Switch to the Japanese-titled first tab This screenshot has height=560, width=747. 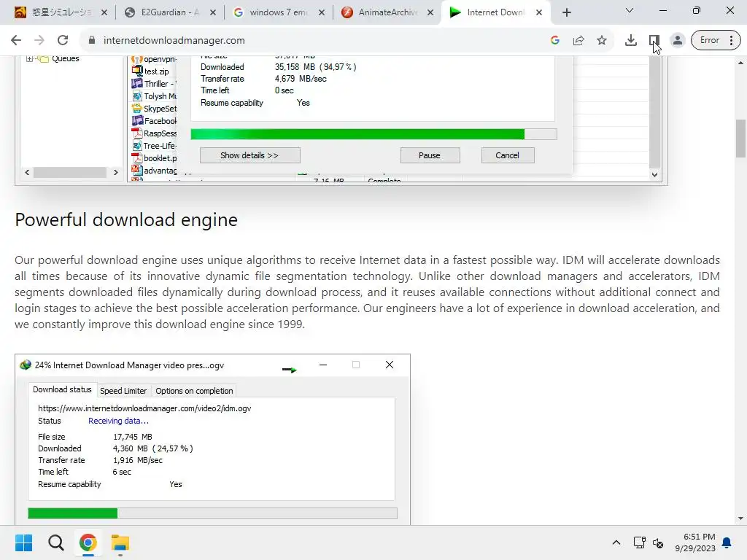tap(61, 12)
